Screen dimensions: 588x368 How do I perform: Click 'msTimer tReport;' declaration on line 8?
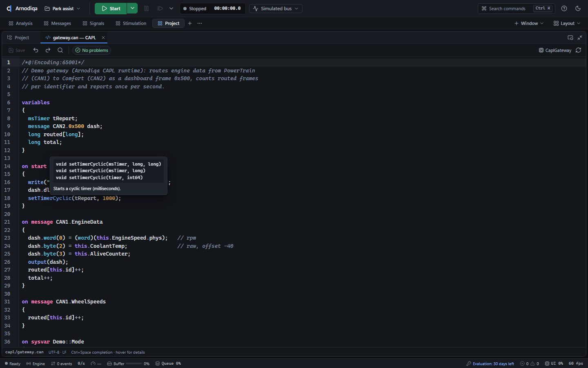(53, 119)
